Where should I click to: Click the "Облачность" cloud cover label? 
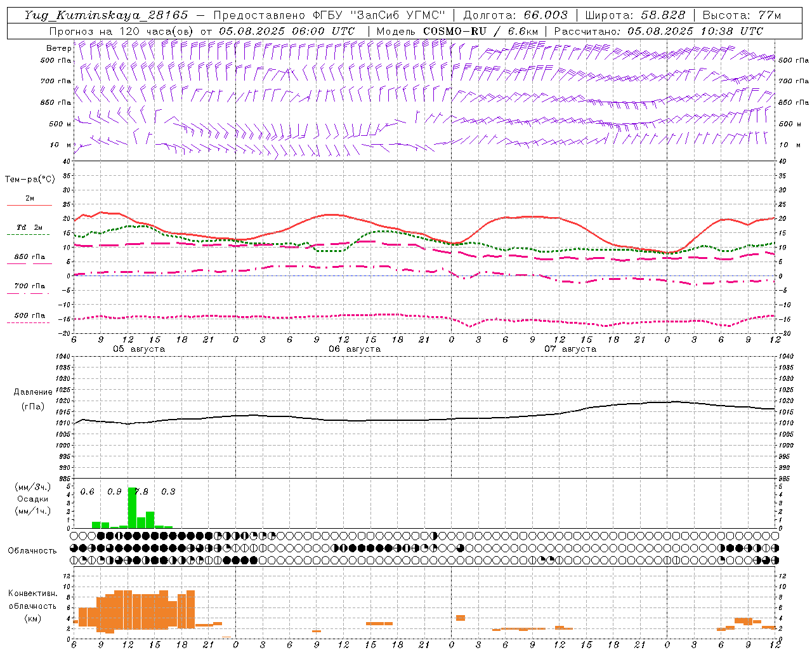pyautogui.click(x=32, y=551)
